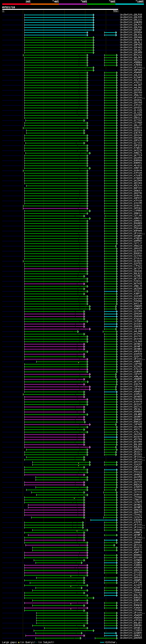Click the hit label UniRef100_Q9FHU5

(x=131, y=70)
